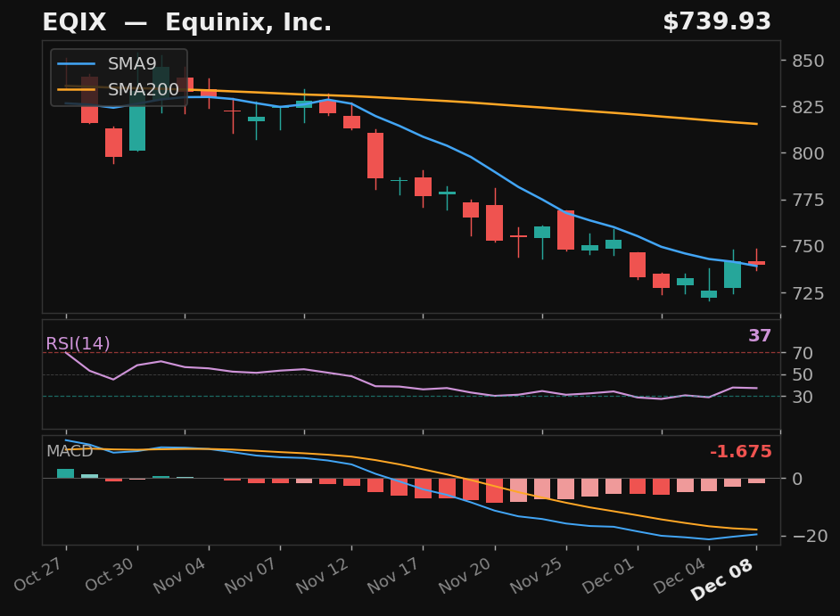The width and height of the screenshot is (840, 616).
Task: Click the EQIX — Equinix, Inc. title
Action: pos(187,22)
